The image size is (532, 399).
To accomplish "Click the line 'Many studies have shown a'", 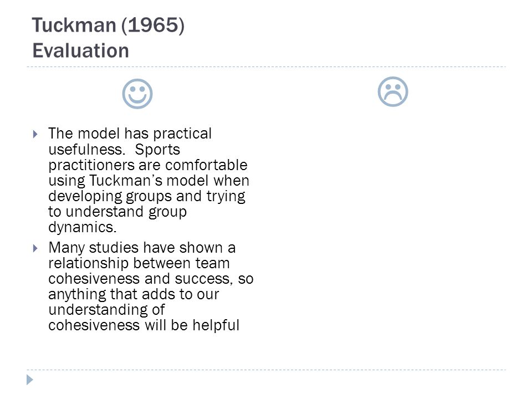I will [x=142, y=247].
